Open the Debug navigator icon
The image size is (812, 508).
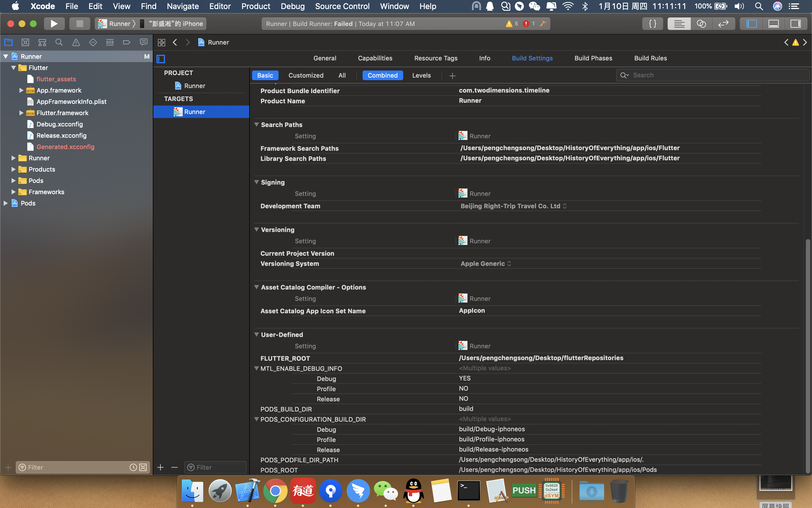tap(110, 42)
